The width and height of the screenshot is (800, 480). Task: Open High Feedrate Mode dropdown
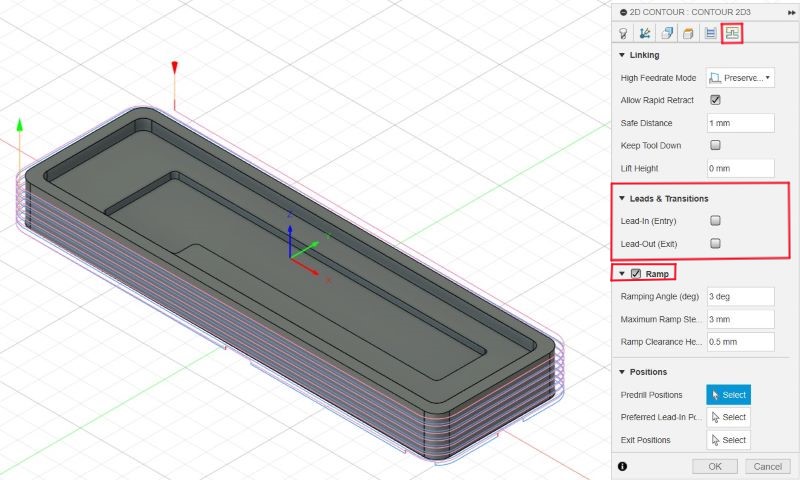coord(740,78)
